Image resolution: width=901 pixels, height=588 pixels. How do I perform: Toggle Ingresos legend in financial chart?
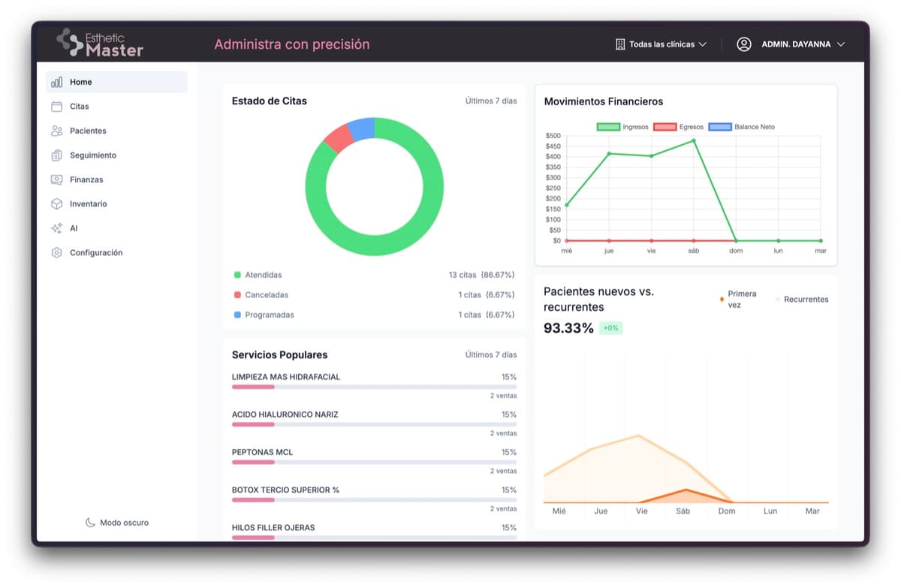[622, 127]
